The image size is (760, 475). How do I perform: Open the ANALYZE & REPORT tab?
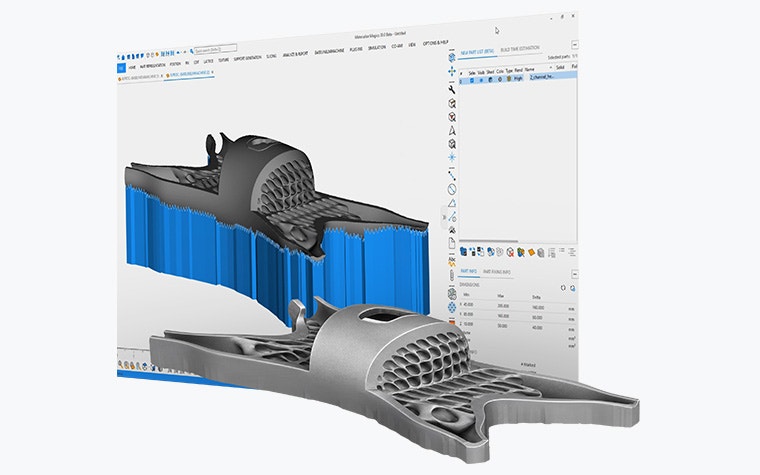pos(295,54)
